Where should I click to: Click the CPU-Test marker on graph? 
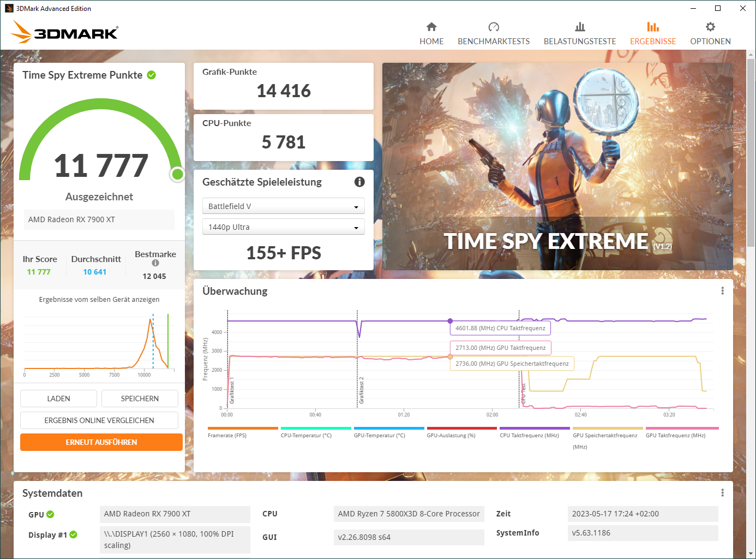tap(523, 393)
